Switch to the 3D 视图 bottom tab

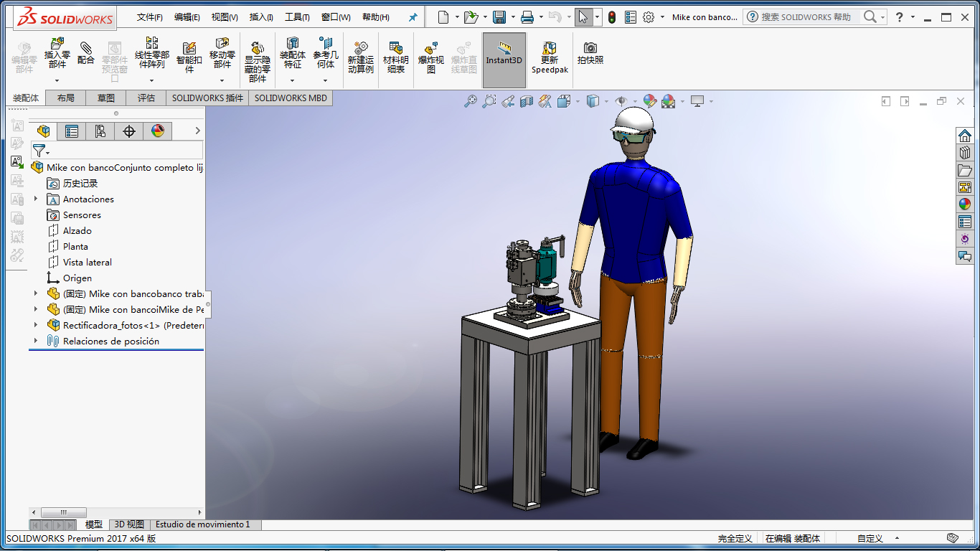(130, 524)
